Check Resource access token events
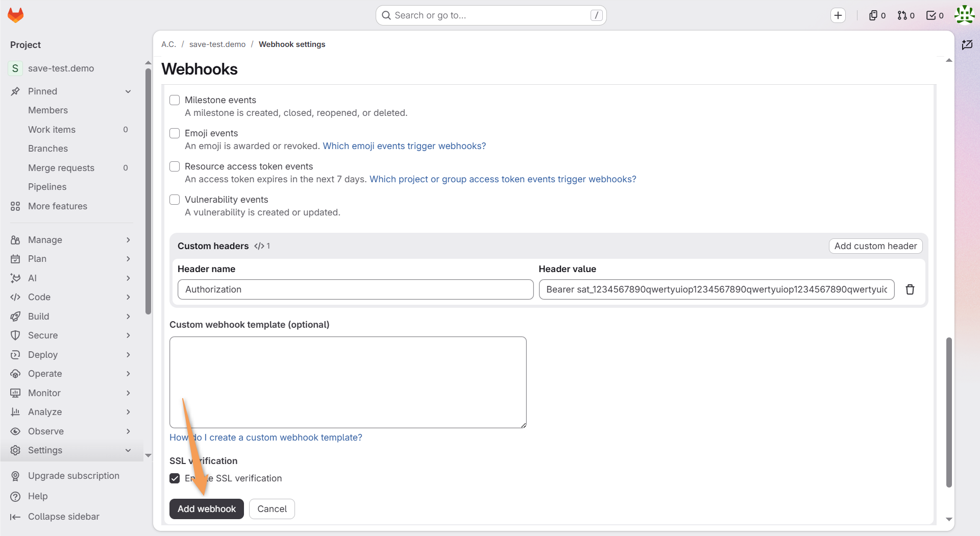The image size is (980, 536). pyautogui.click(x=175, y=166)
